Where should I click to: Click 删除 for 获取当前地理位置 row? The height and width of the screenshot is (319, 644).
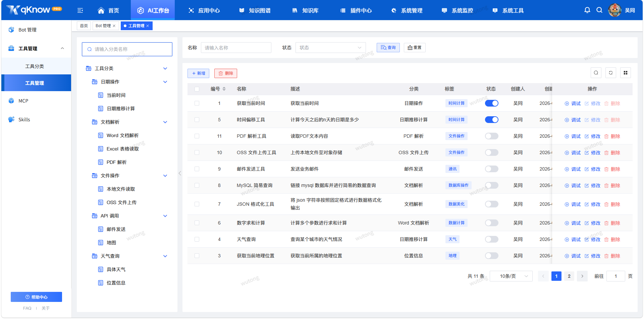[612, 256]
